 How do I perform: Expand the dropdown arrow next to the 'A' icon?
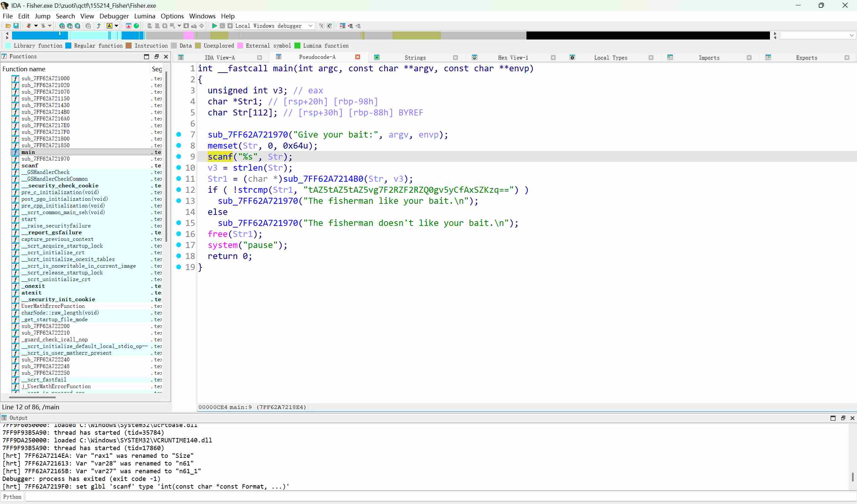[x=116, y=26]
